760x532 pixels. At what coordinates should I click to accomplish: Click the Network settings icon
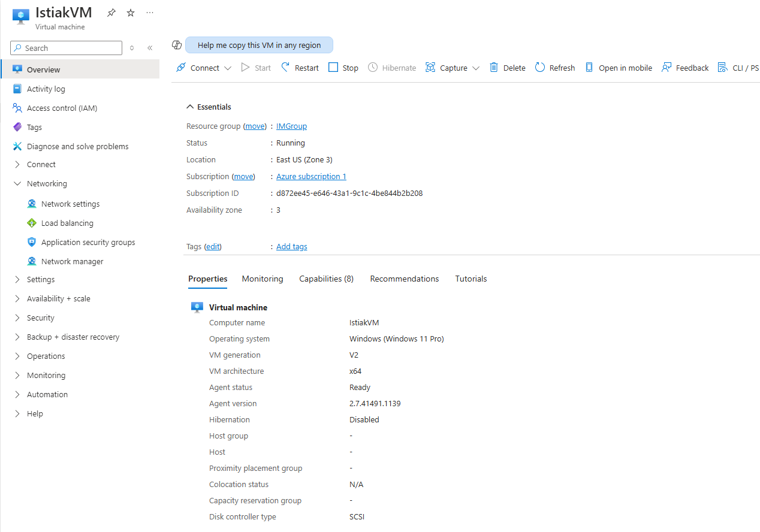pos(32,204)
